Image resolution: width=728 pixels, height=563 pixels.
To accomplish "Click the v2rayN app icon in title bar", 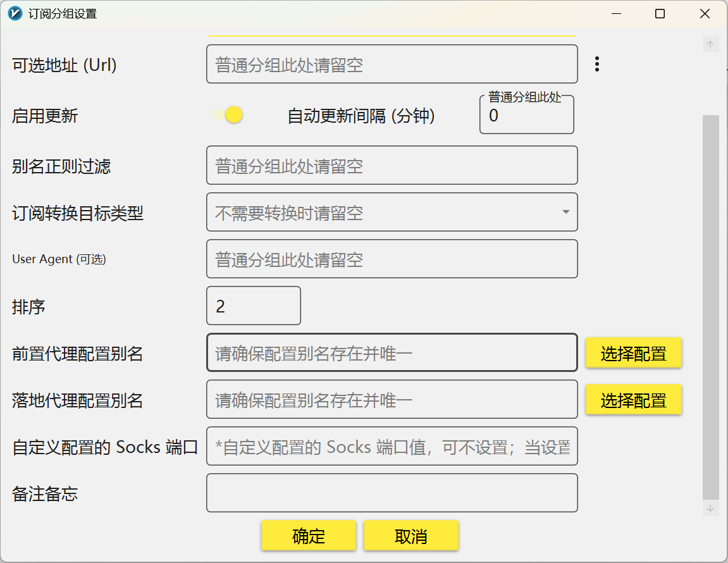I will (x=15, y=13).
